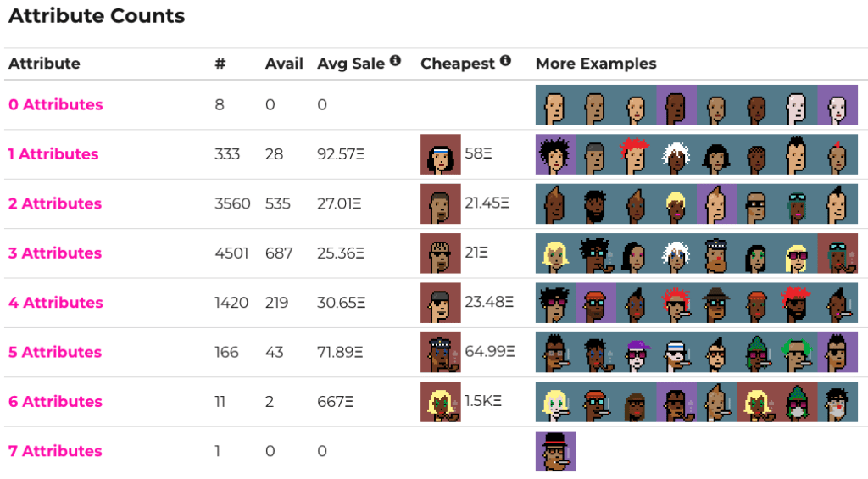The image size is (868, 479).
Task: Select the red spiky-hair punk in 1 Attributes examples
Action: 636,154
